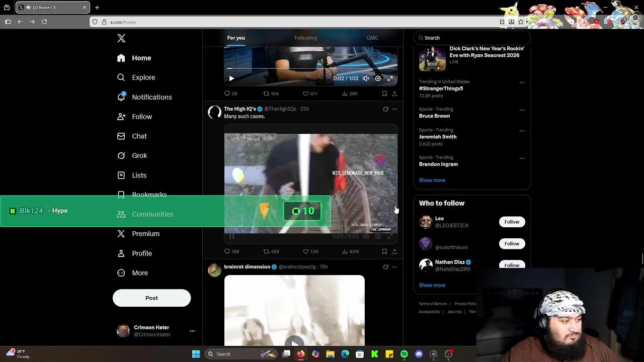Viewport: 644px width, 362px height.
Task: Open The High IQ's profile name link
Action: 240,109
